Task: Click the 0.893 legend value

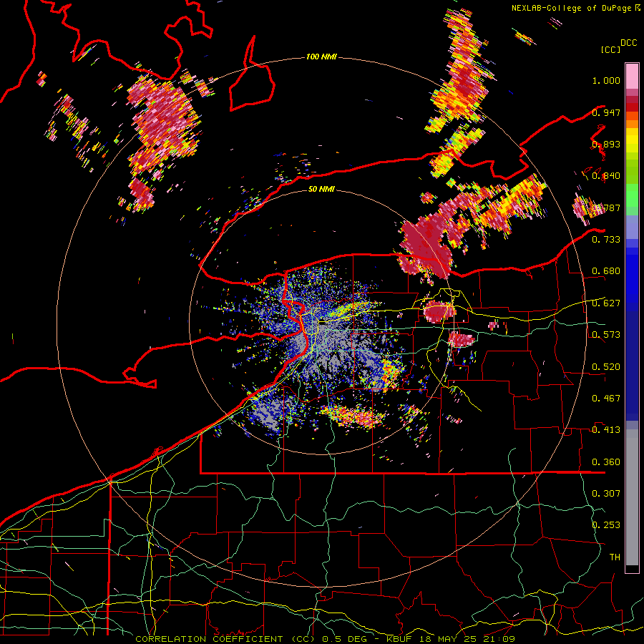Action: pos(606,144)
